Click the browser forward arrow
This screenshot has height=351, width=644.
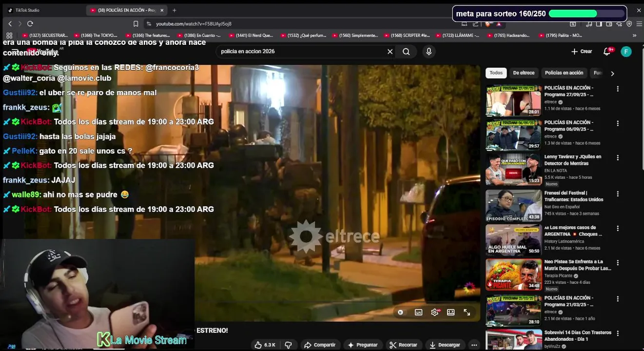pos(20,24)
